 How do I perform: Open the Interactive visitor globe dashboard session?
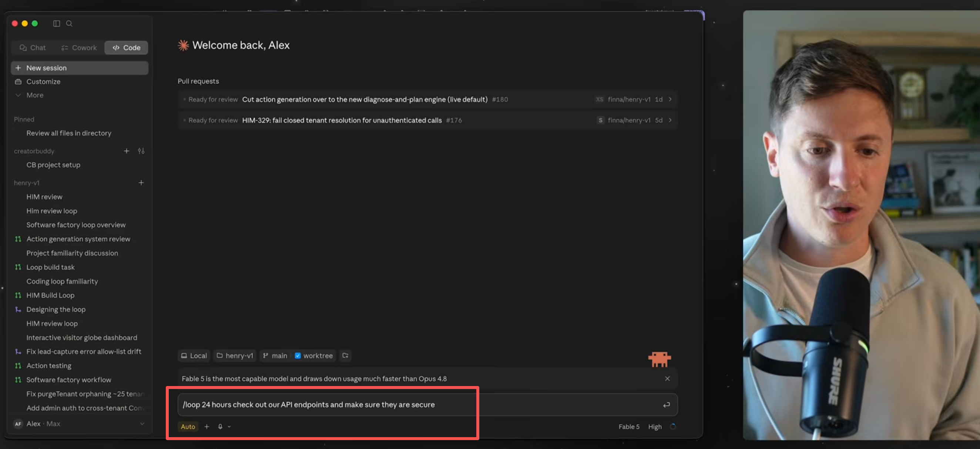81,338
